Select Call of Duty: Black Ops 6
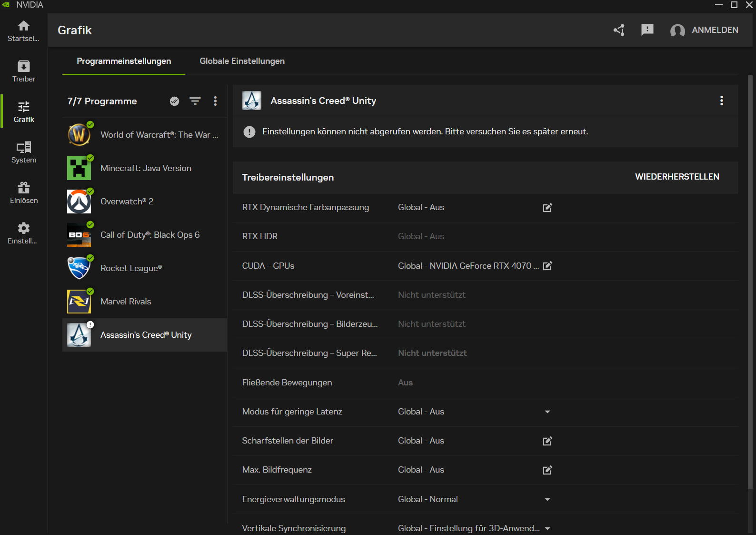This screenshot has width=756, height=535. tap(145, 235)
